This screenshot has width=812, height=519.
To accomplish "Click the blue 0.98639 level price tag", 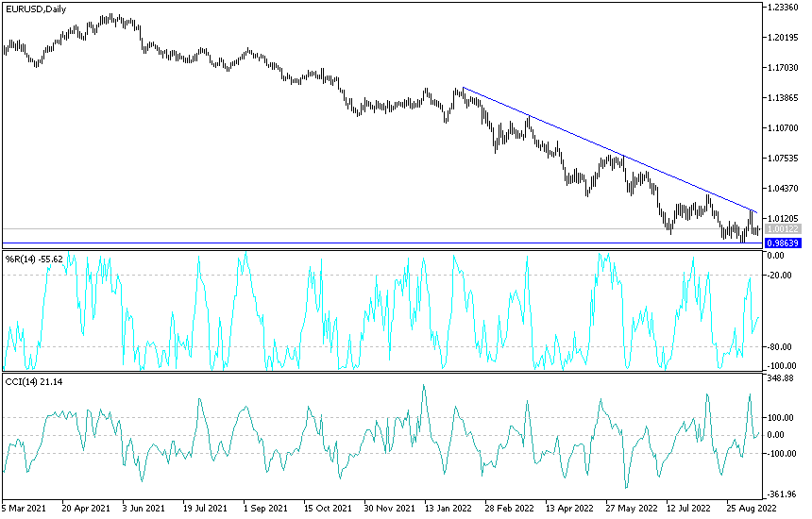I will pyautogui.click(x=783, y=243).
